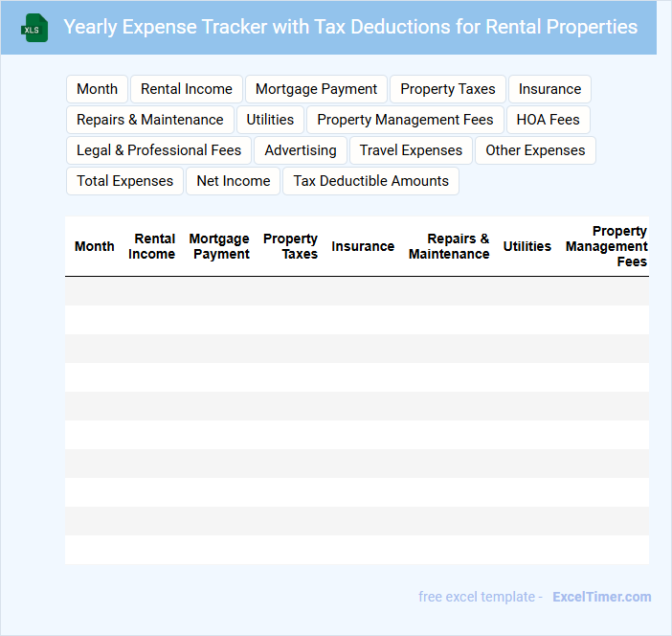The width and height of the screenshot is (672, 636).
Task: Click the Insurance tag button
Action: click(549, 89)
